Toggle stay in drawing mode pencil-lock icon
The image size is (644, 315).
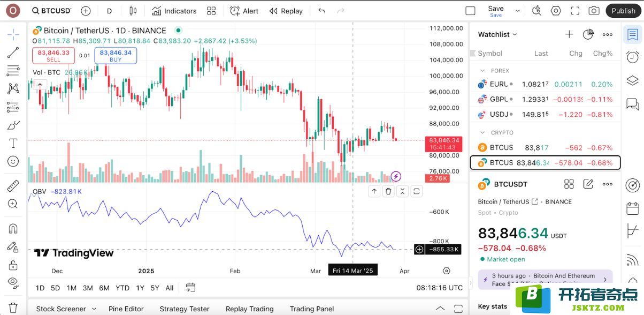[x=13, y=247]
